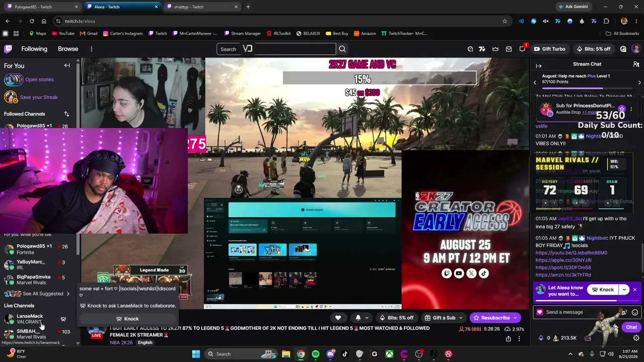Viewport: 644px width, 362px height.
Task: Dismiss the Knock collaboration banner in chat
Action: (x=635, y=290)
